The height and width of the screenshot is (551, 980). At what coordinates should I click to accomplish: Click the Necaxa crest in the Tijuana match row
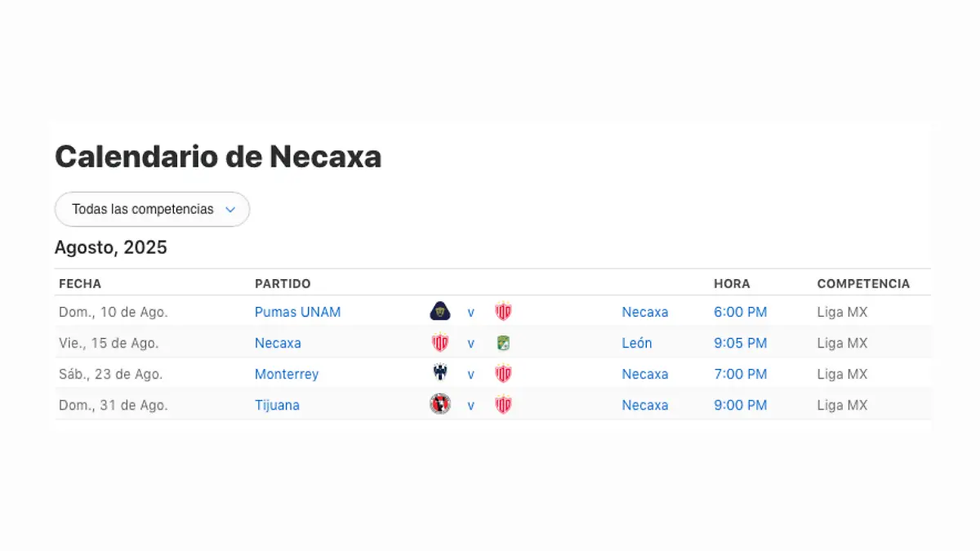coord(503,405)
